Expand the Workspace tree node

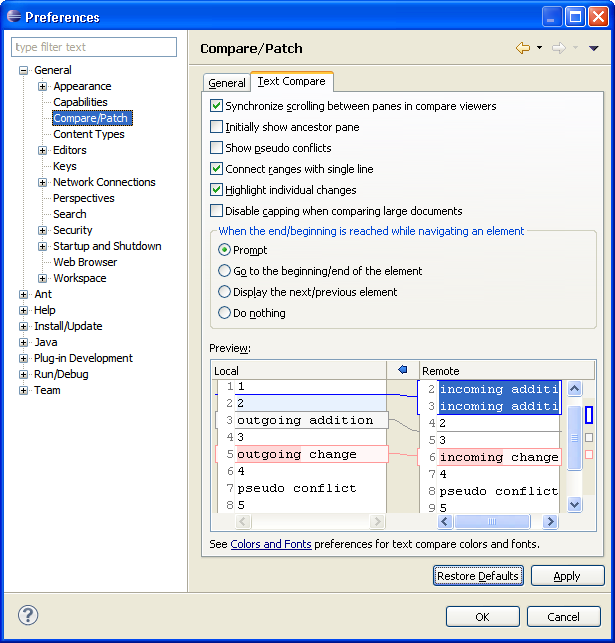(42, 278)
